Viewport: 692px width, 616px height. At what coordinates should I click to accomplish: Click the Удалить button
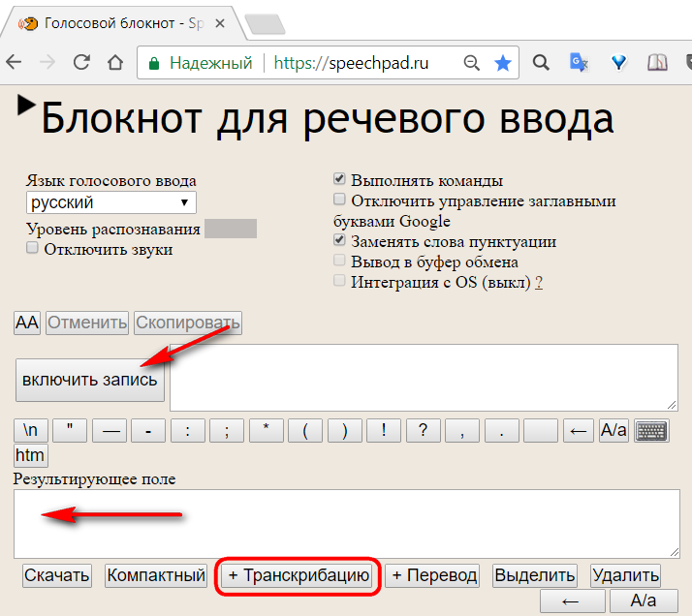625,575
